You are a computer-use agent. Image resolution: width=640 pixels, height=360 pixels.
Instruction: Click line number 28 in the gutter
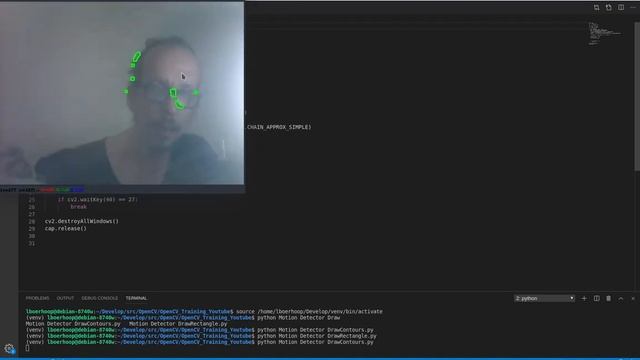tap(32, 222)
